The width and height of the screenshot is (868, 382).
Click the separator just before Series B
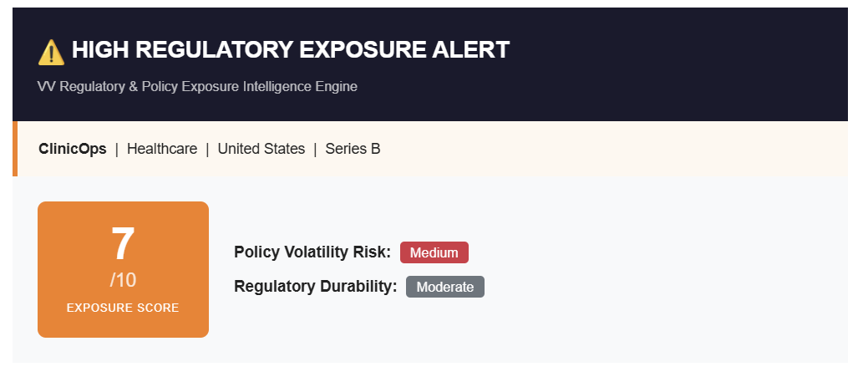315,149
